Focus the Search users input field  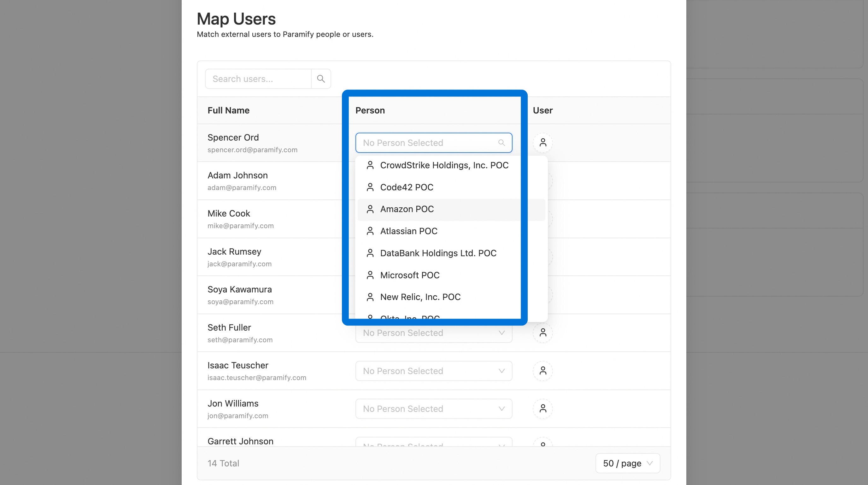coord(258,79)
